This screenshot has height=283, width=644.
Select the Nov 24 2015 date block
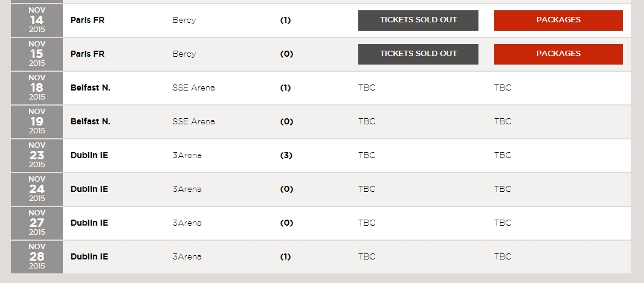[37, 189]
